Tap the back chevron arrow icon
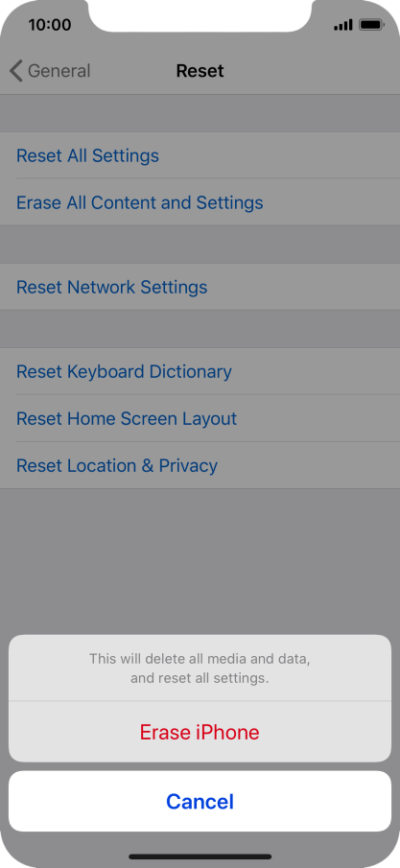 click(16, 71)
